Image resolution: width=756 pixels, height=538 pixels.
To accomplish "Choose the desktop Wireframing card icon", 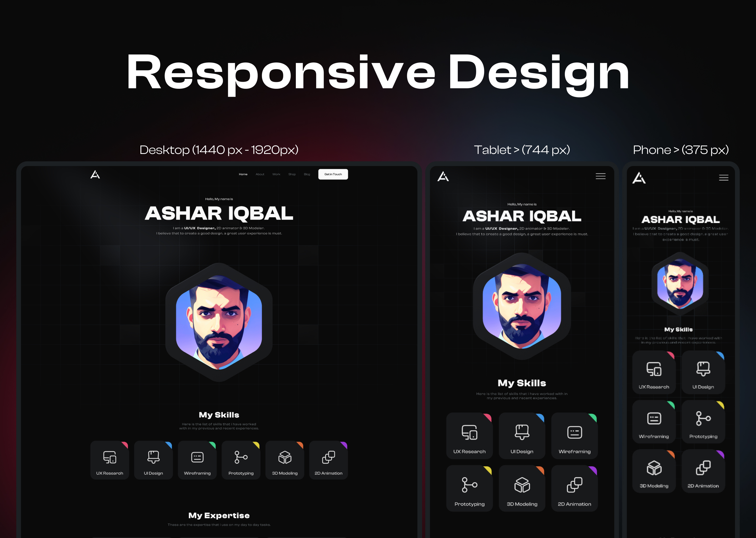I will coord(197,457).
